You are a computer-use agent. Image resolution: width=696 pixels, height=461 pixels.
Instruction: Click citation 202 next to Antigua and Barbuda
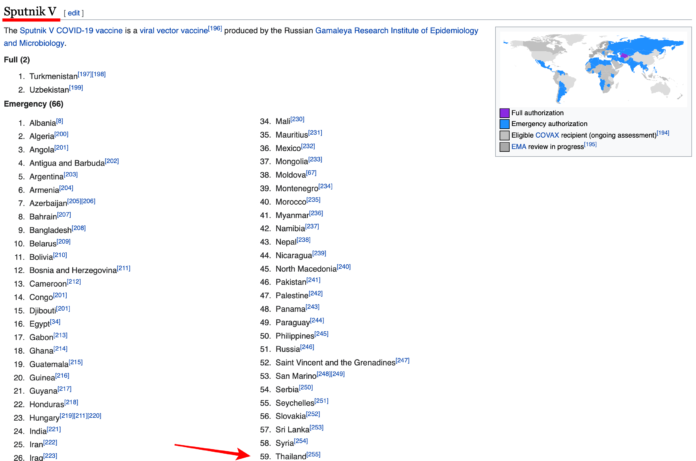(112, 161)
